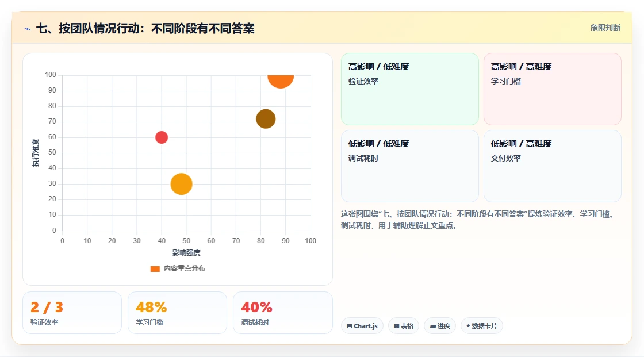The height and width of the screenshot is (357, 644).
Task: Click 交付效率 text in the quadrant card
Action: pyautogui.click(x=506, y=158)
